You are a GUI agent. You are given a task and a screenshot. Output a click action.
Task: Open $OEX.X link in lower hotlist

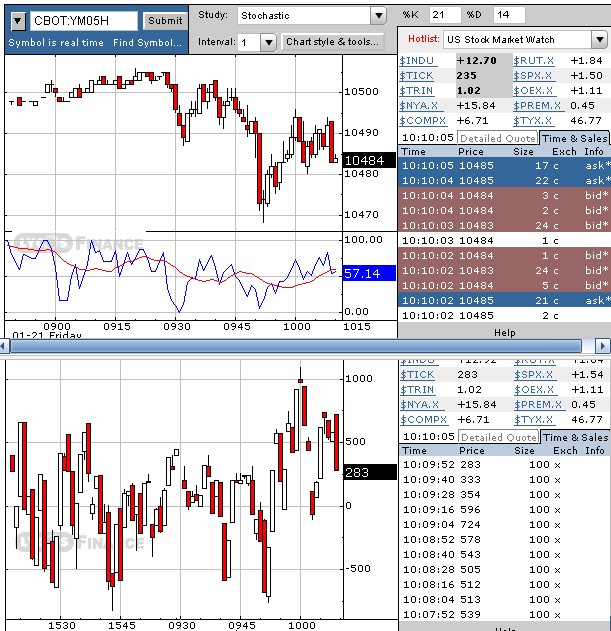534,390
